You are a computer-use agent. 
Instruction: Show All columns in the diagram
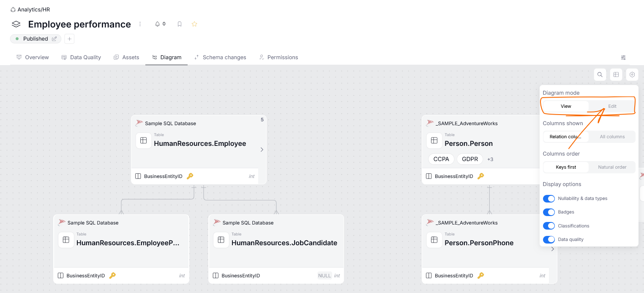coord(612,137)
